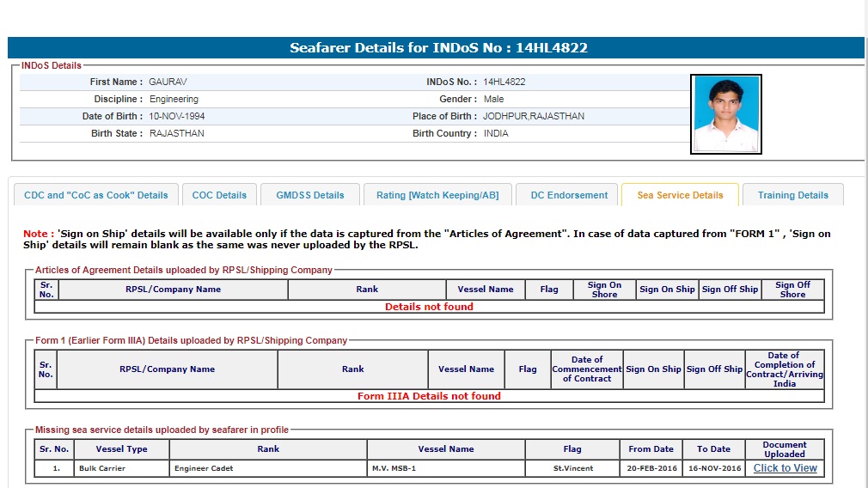Click the To Date cell 16-NOV-2016
Viewport: 868px width, 488px height.
point(713,469)
